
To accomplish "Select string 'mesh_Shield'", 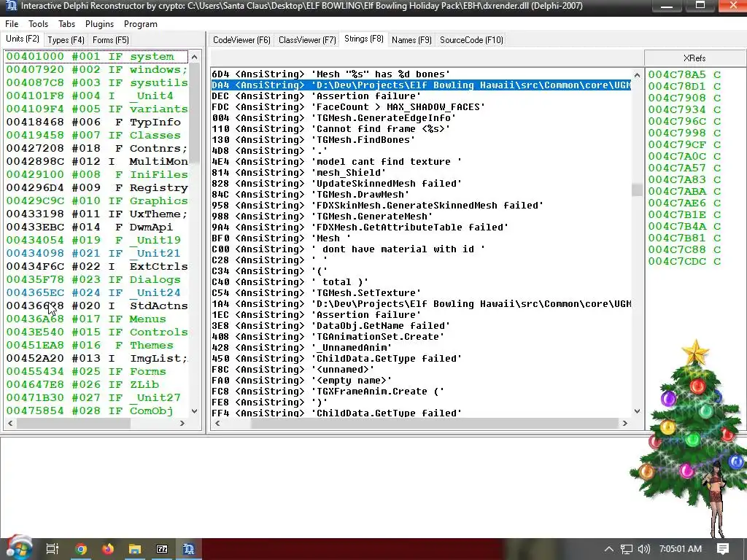I will pyautogui.click(x=421, y=173).
